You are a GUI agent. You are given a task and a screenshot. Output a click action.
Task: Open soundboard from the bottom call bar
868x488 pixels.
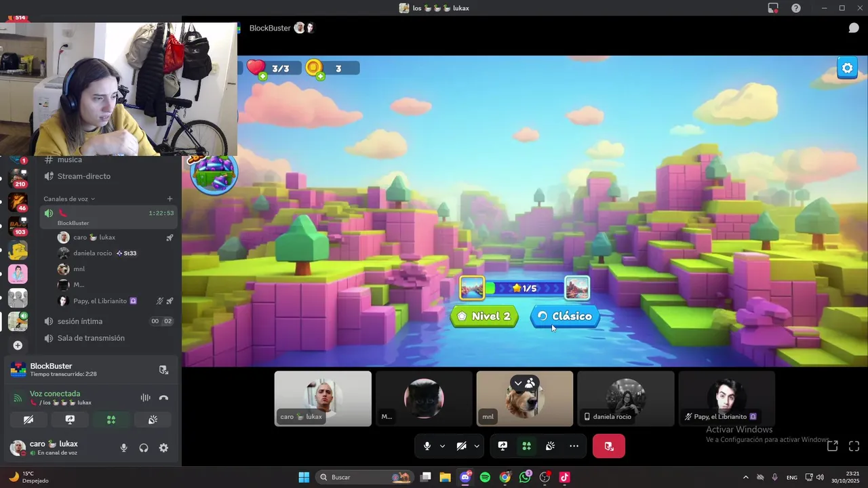pos(550,446)
